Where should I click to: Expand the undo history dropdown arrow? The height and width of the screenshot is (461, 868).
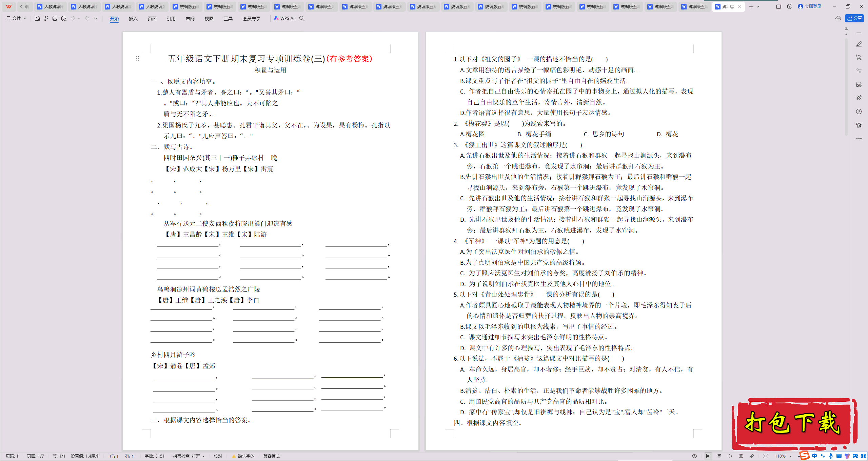coord(79,18)
